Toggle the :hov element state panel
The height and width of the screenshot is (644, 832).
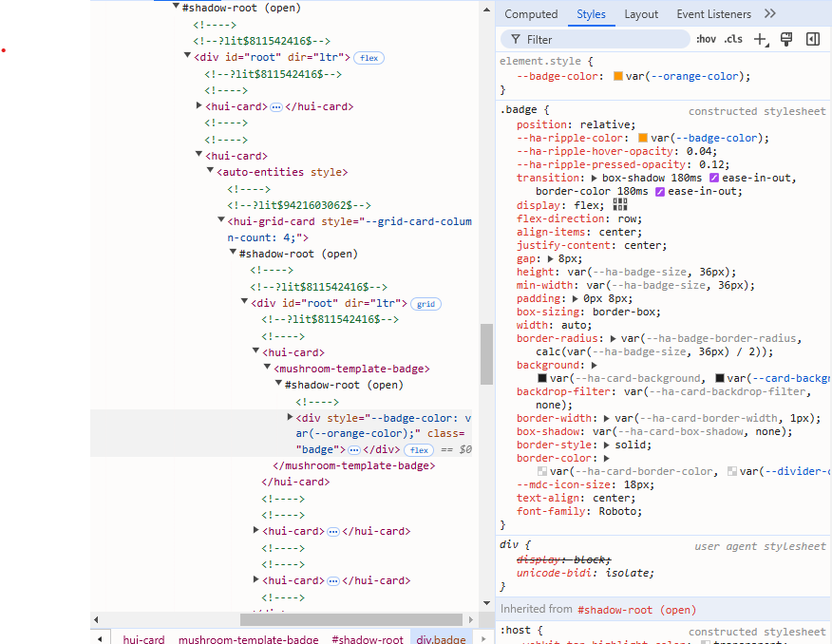(x=706, y=39)
